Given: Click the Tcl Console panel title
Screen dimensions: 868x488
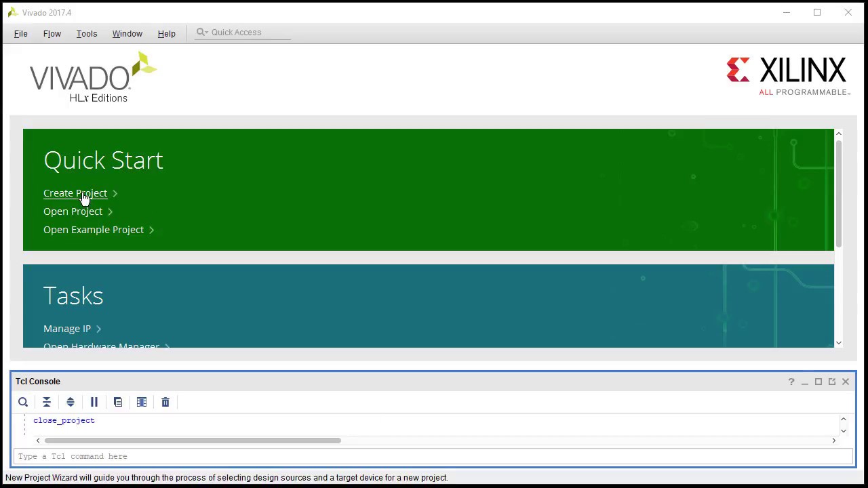Looking at the screenshot, I should (38, 382).
